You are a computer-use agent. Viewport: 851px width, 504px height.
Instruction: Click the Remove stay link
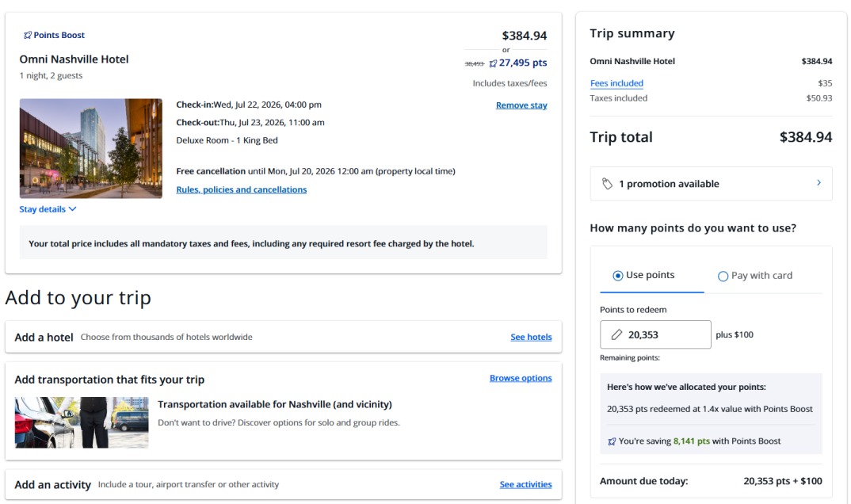[521, 105]
